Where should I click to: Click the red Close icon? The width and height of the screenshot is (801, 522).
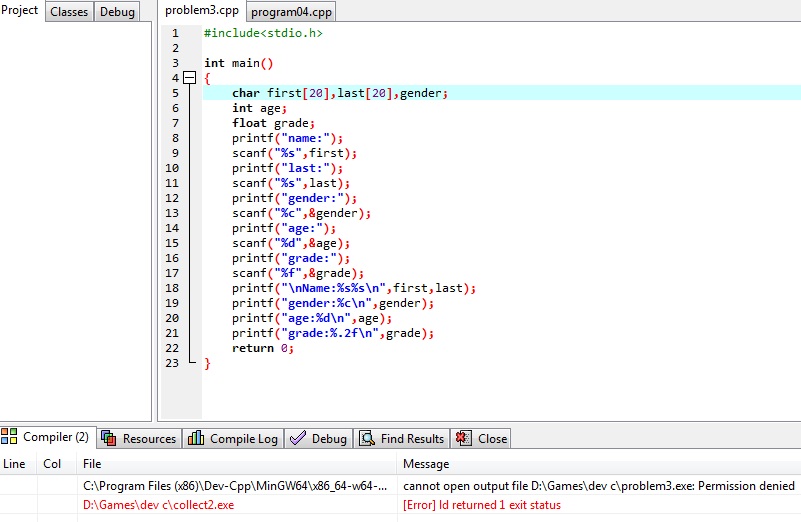[463, 438]
